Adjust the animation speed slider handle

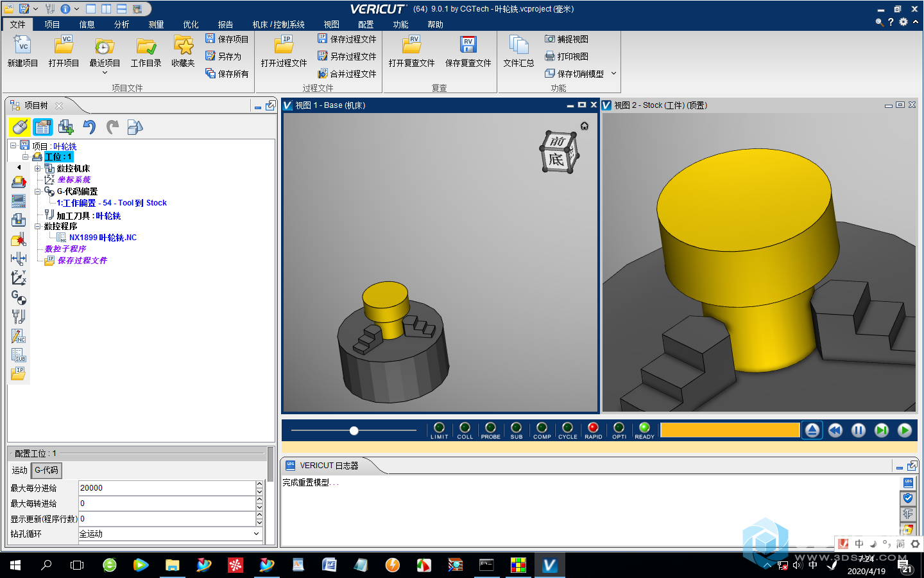click(354, 430)
